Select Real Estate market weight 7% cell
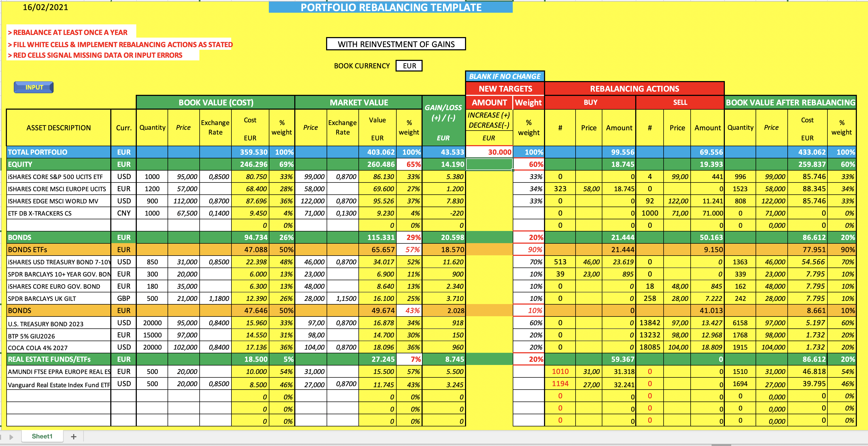 click(409, 359)
